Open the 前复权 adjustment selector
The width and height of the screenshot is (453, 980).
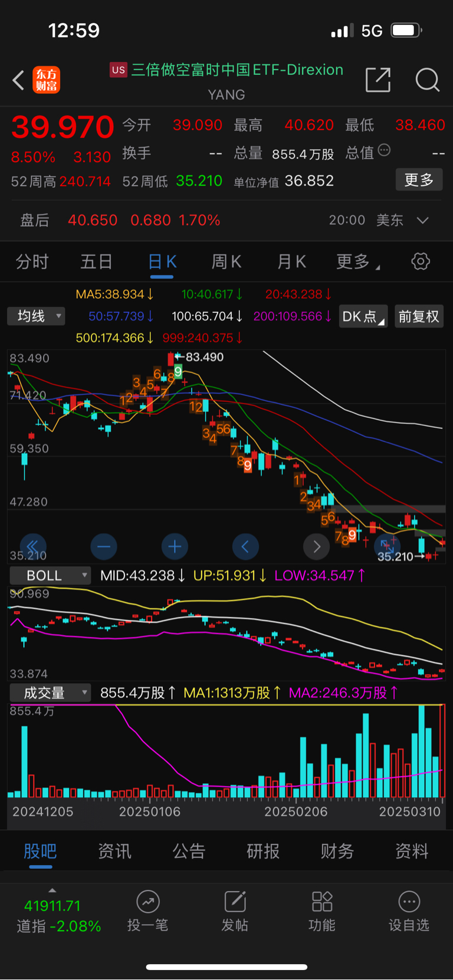coord(419,316)
